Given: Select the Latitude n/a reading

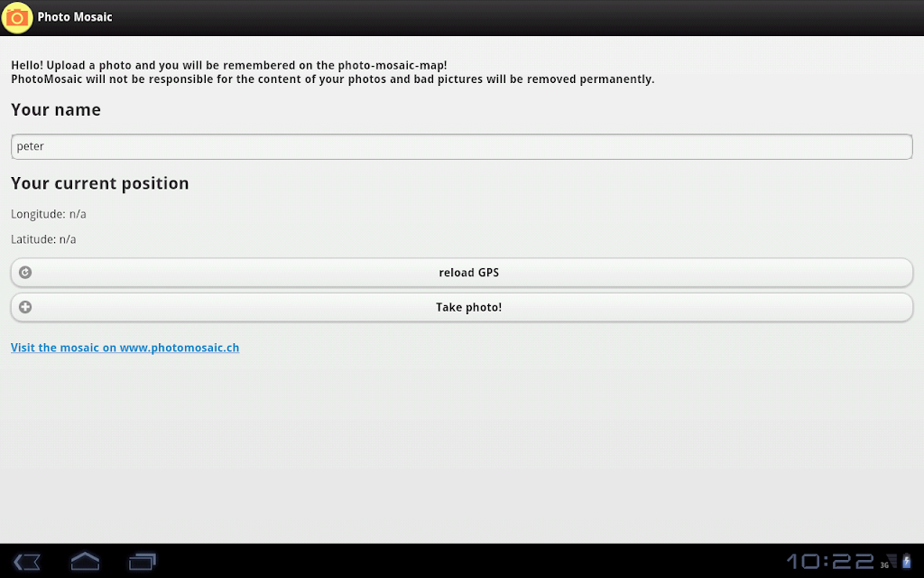Looking at the screenshot, I should (43, 239).
